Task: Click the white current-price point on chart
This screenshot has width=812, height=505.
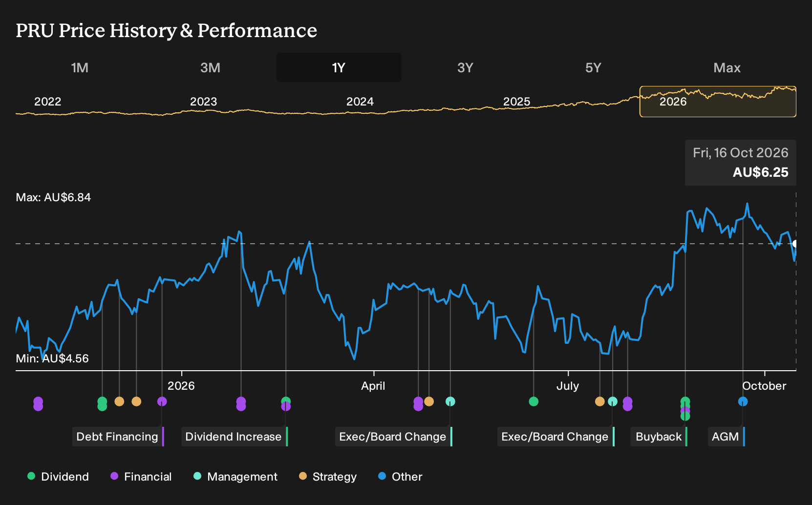Action: click(795, 244)
